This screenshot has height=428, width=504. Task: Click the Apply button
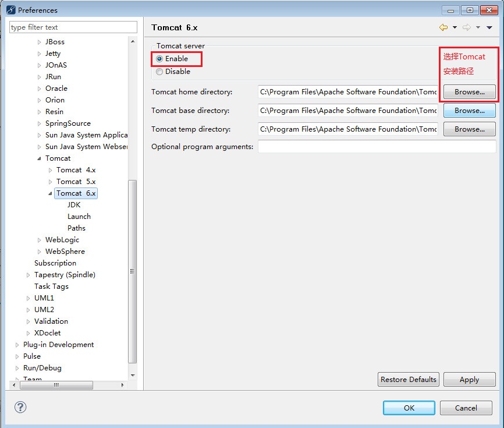(x=469, y=379)
